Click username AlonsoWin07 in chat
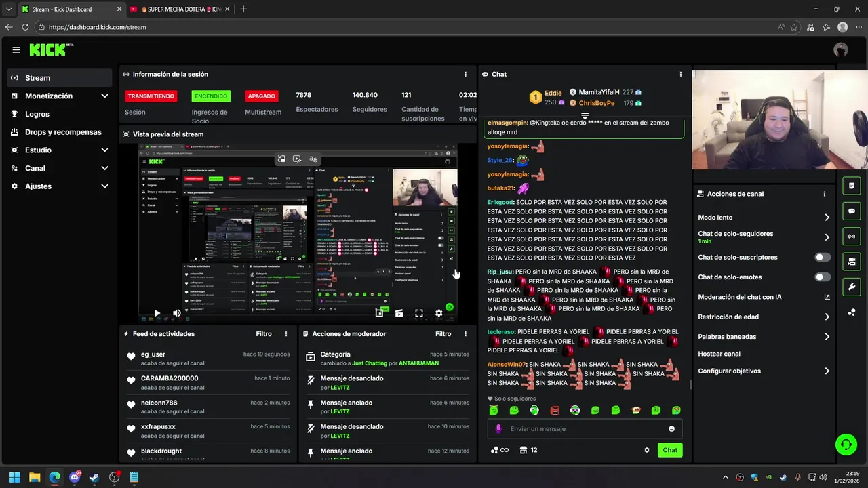This screenshot has width=868, height=488. tap(507, 365)
